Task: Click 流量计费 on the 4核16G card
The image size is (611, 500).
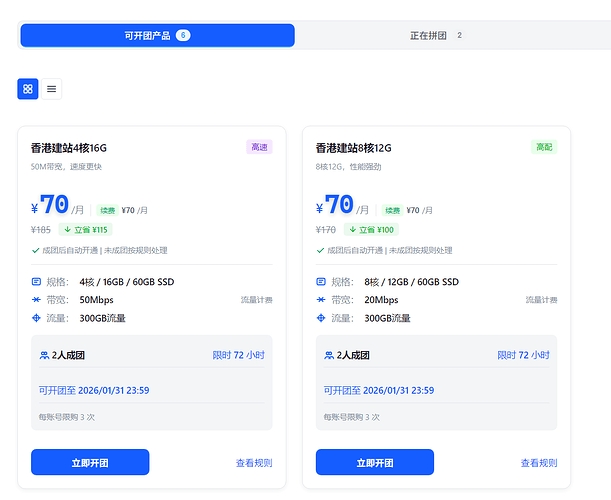Action: [257, 300]
